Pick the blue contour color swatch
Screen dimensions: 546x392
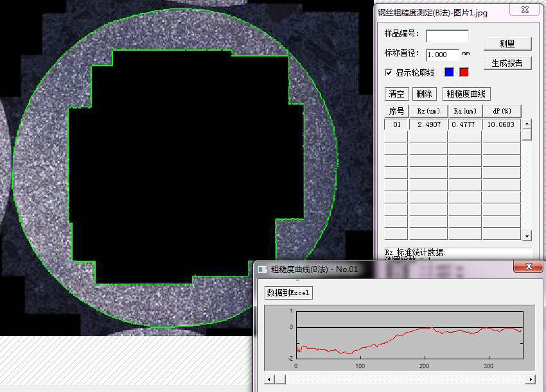point(449,72)
